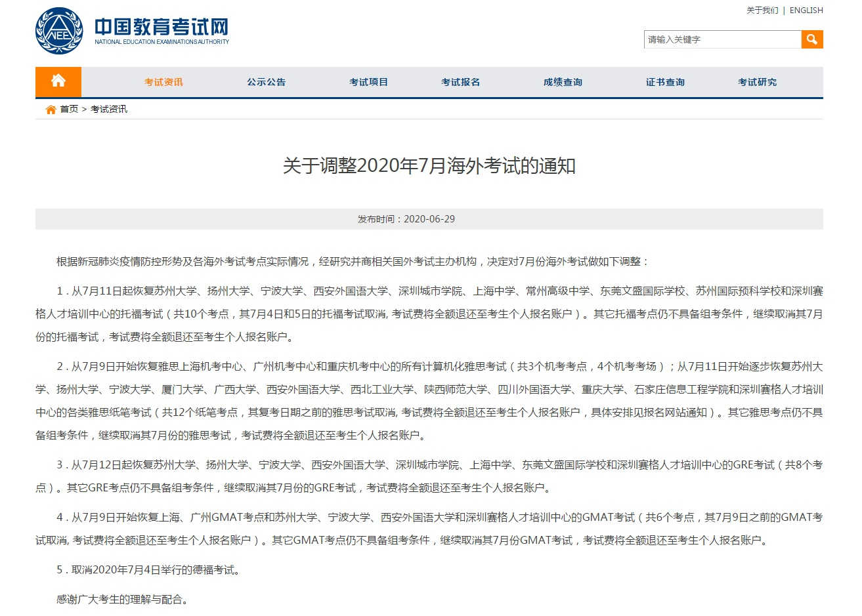862x616 pixels.
Task: Click the circular NEEA logo emblem
Action: (x=59, y=31)
